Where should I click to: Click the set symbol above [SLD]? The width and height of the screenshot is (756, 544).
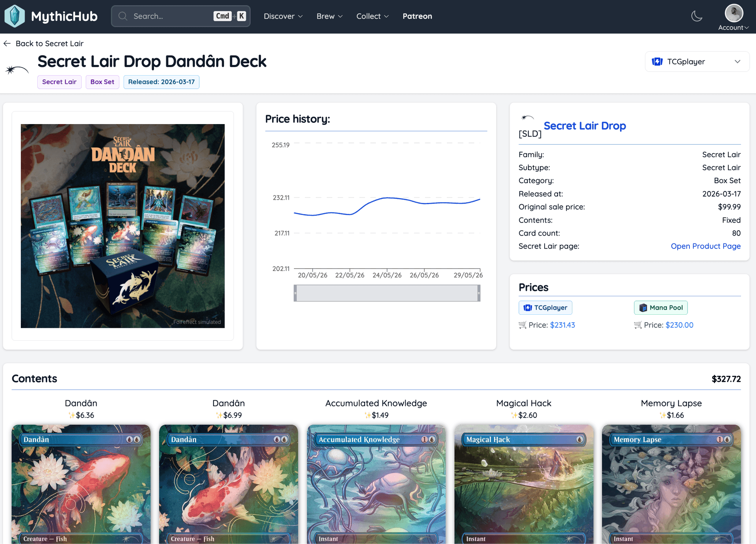coord(527,117)
